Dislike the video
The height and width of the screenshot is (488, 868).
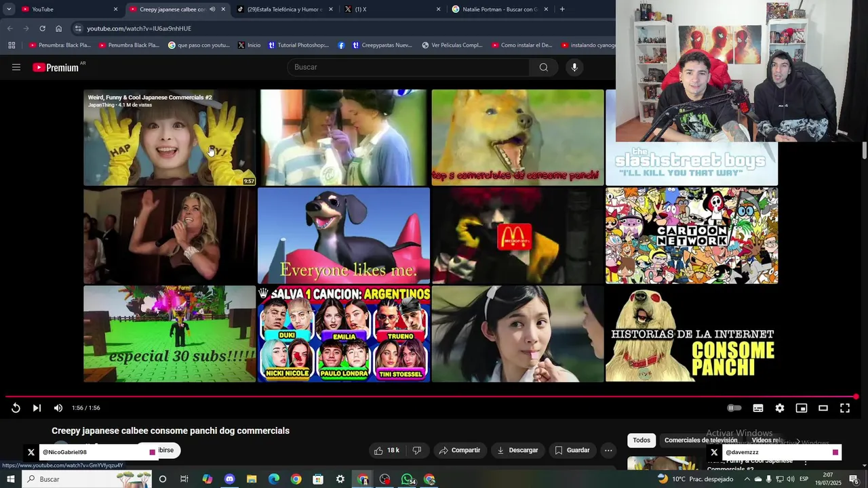[x=417, y=450]
